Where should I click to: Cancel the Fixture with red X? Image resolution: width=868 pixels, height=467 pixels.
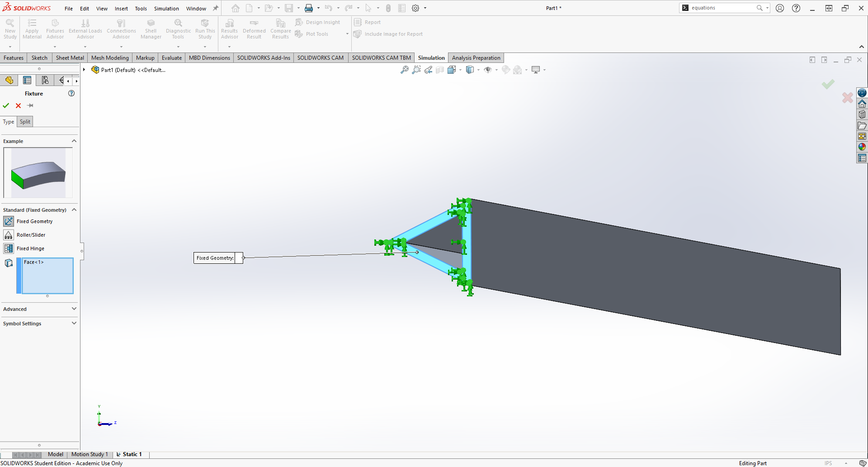coord(19,105)
